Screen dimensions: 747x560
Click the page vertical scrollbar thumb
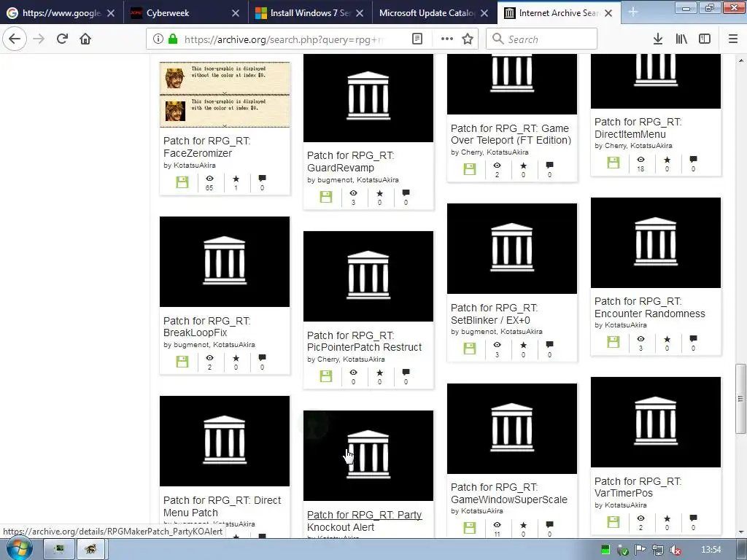pos(740,398)
